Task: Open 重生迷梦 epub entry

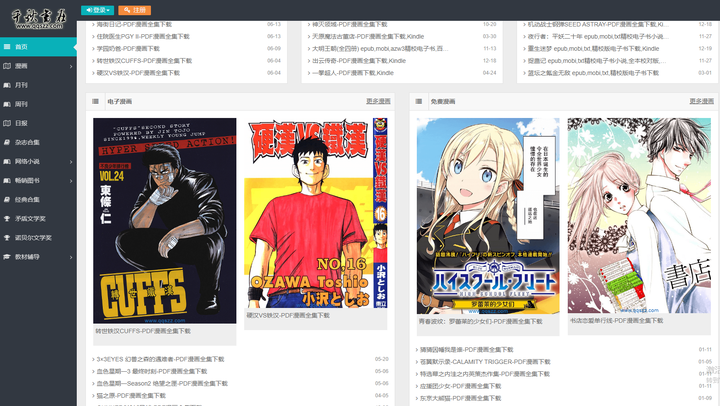Action: pyautogui.click(x=593, y=48)
